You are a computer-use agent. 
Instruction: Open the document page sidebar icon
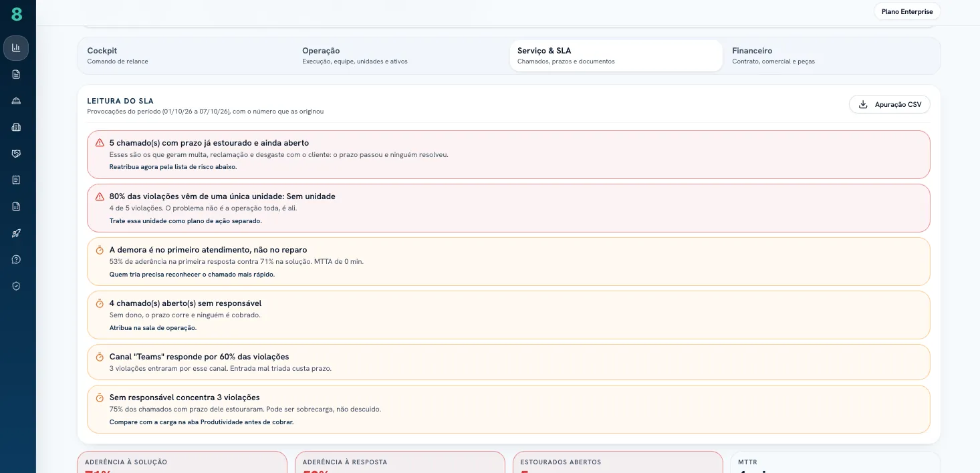pyautogui.click(x=16, y=74)
